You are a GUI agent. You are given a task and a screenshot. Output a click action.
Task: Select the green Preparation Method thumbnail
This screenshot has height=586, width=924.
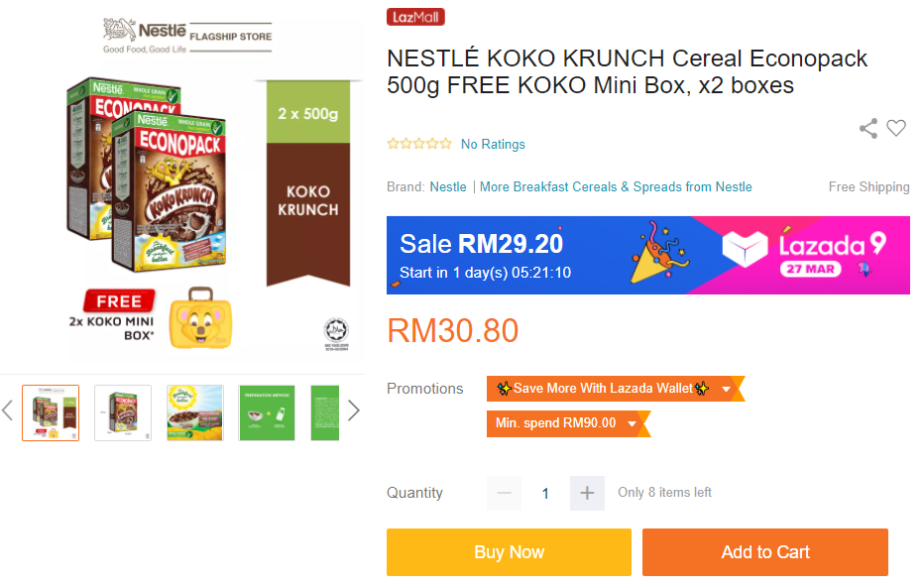[267, 412]
